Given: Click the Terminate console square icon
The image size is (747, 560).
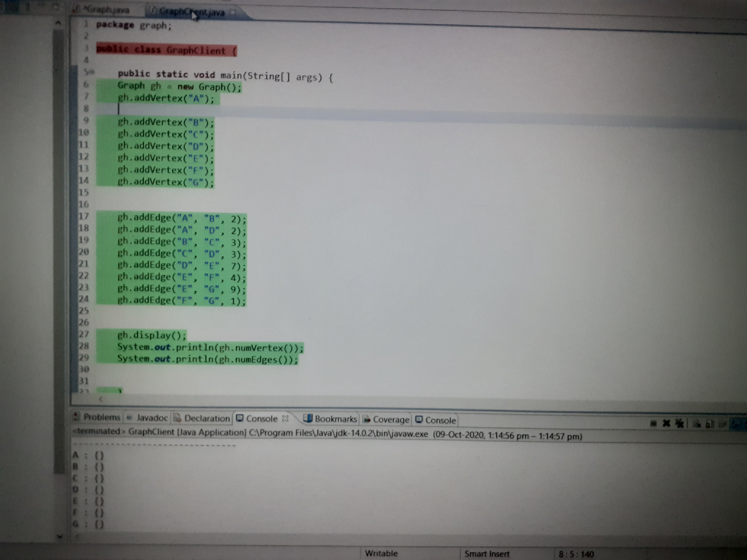Looking at the screenshot, I should click(653, 423).
